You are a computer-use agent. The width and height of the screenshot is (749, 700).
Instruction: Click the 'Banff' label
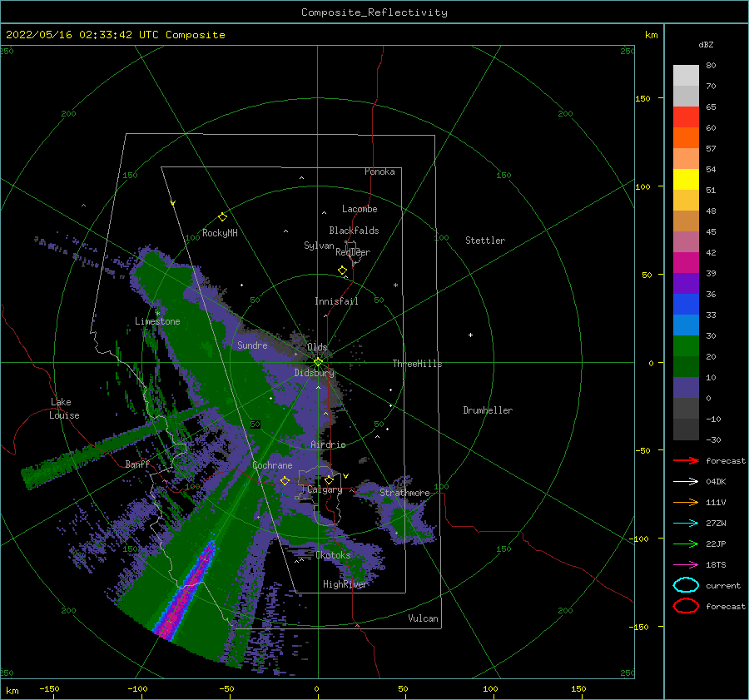pos(137,464)
